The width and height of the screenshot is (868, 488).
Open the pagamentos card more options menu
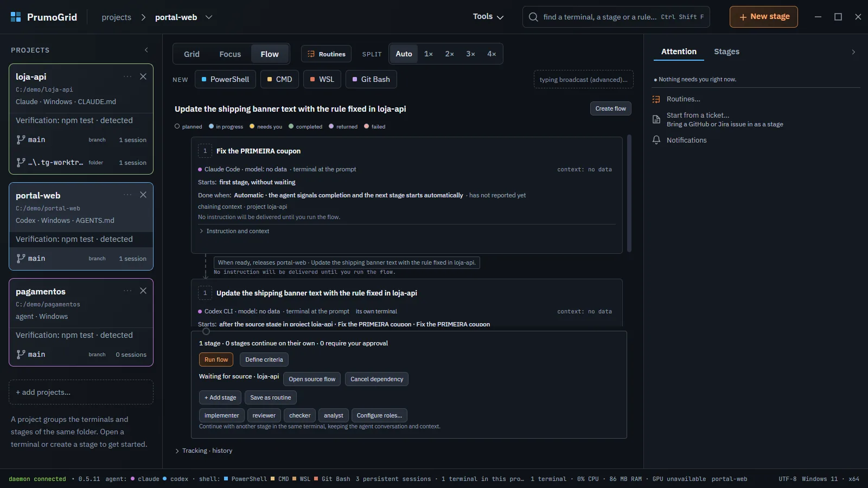127,291
